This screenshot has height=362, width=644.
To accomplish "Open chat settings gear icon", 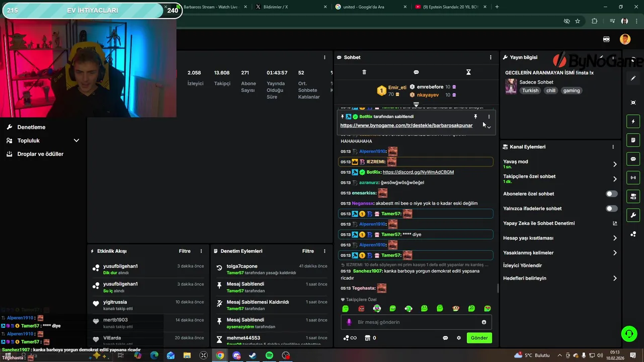I will click(458, 338).
